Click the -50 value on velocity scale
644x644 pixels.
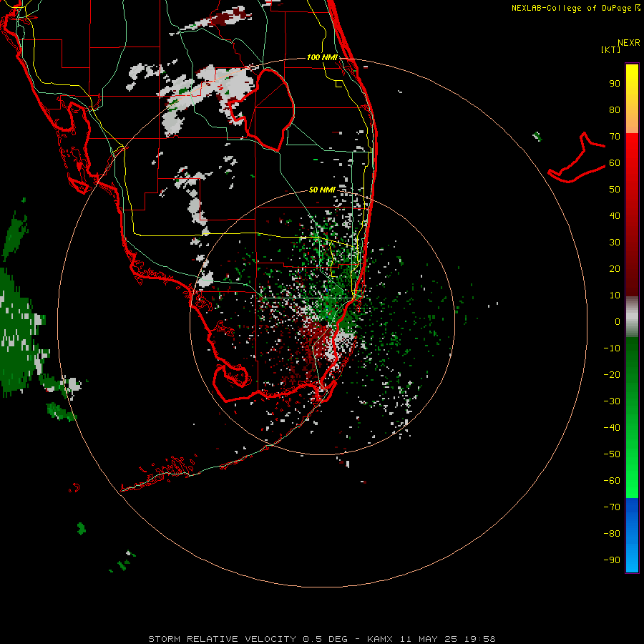pyautogui.click(x=612, y=454)
